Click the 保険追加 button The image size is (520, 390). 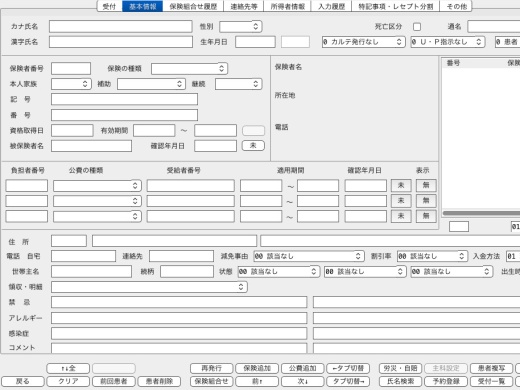[x=257, y=368]
